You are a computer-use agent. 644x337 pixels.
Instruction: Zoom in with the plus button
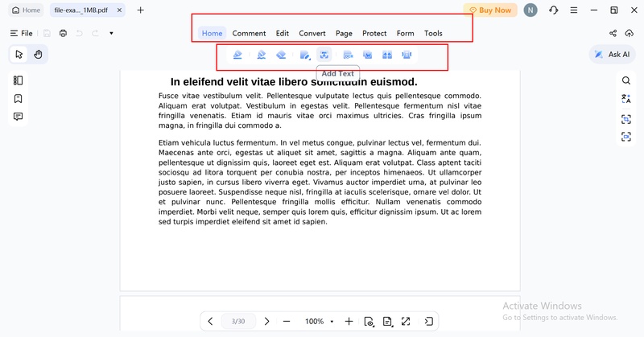tap(349, 322)
